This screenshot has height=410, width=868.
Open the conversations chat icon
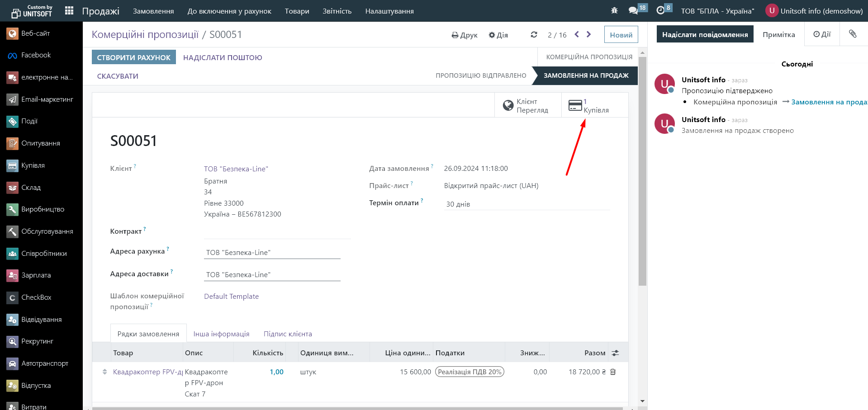point(633,10)
